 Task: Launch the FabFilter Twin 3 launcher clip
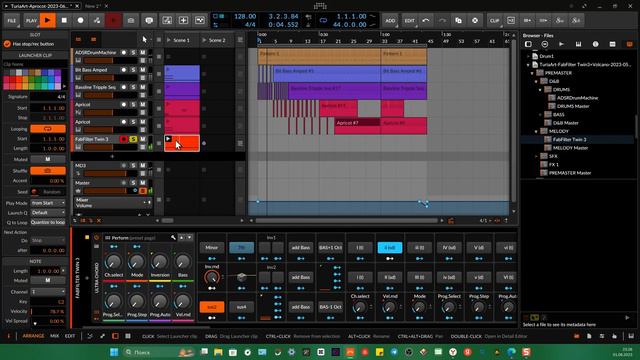[168, 139]
